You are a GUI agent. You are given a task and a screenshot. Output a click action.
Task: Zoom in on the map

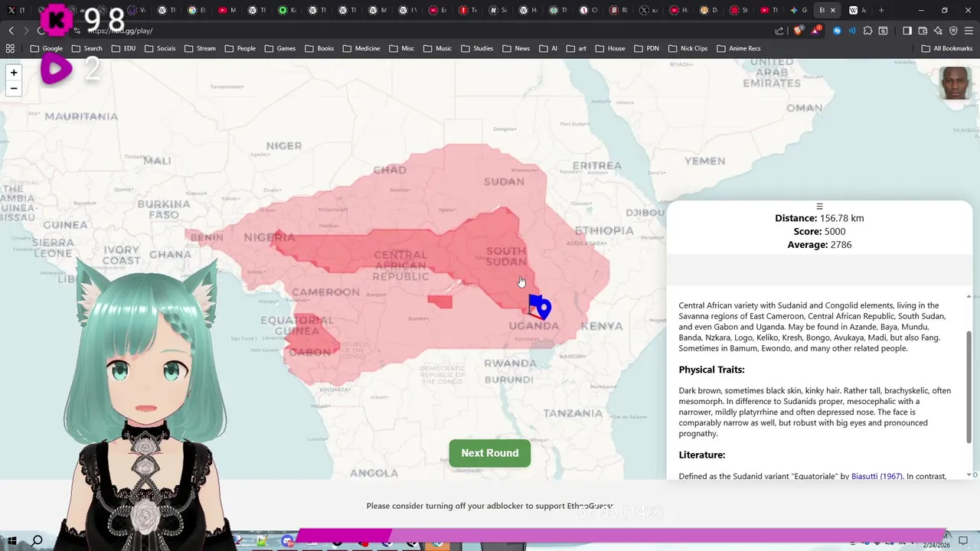14,73
